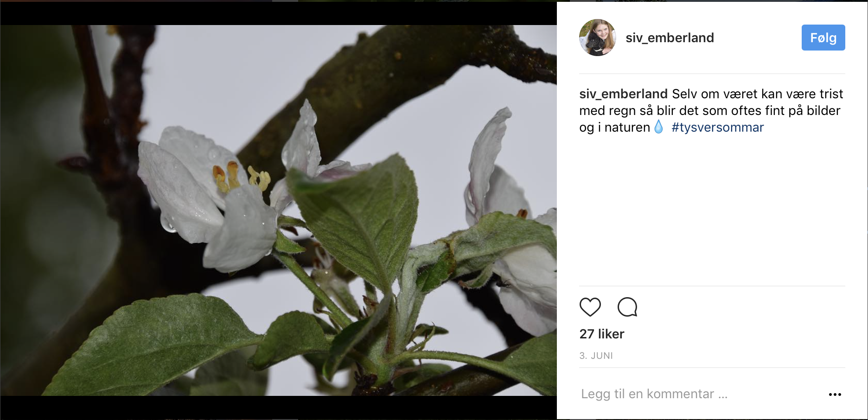The height and width of the screenshot is (420, 868).
Task: Click the '3. JUNI' post date
Action: pyautogui.click(x=596, y=356)
